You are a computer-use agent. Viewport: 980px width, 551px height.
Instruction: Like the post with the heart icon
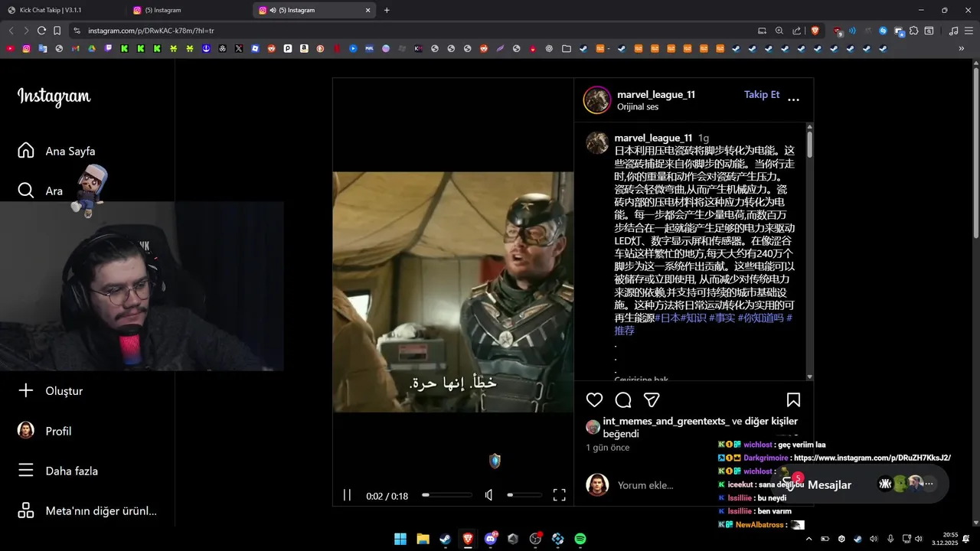pyautogui.click(x=594, y=399)
